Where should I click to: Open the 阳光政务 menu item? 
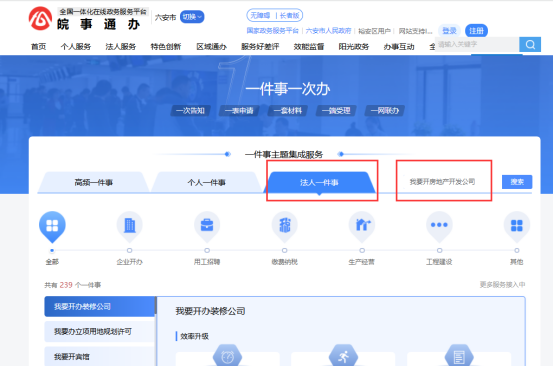354,47
